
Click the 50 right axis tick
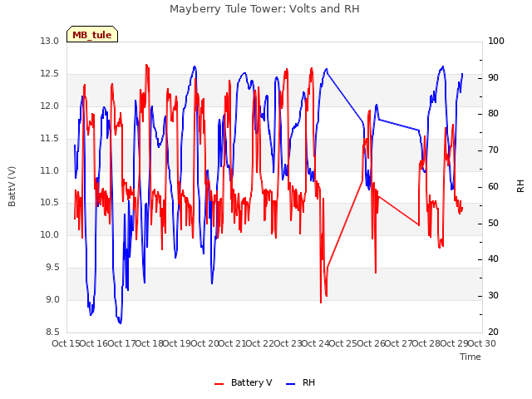(493, 224)
